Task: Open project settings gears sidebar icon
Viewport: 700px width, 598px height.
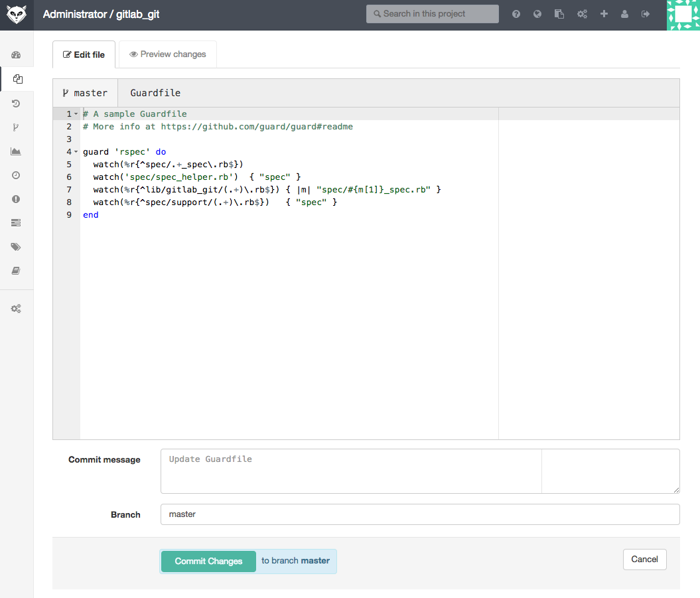Action: click(16, 309)
